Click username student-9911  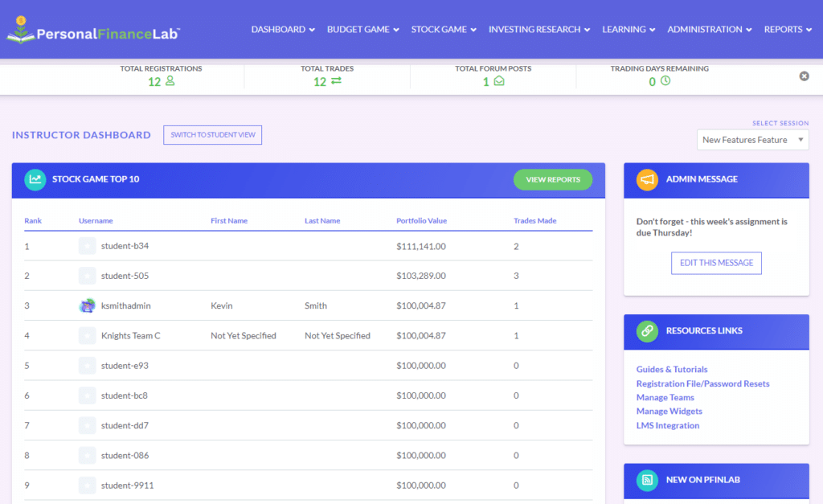pos(128,485)
